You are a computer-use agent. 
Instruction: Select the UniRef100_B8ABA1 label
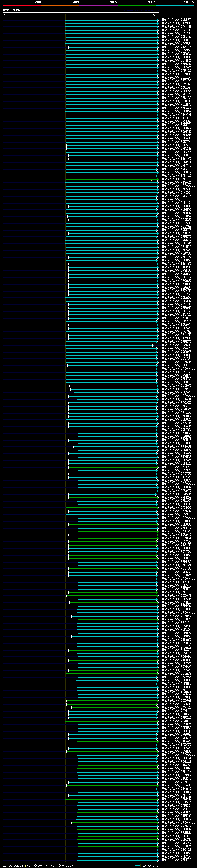177,436
